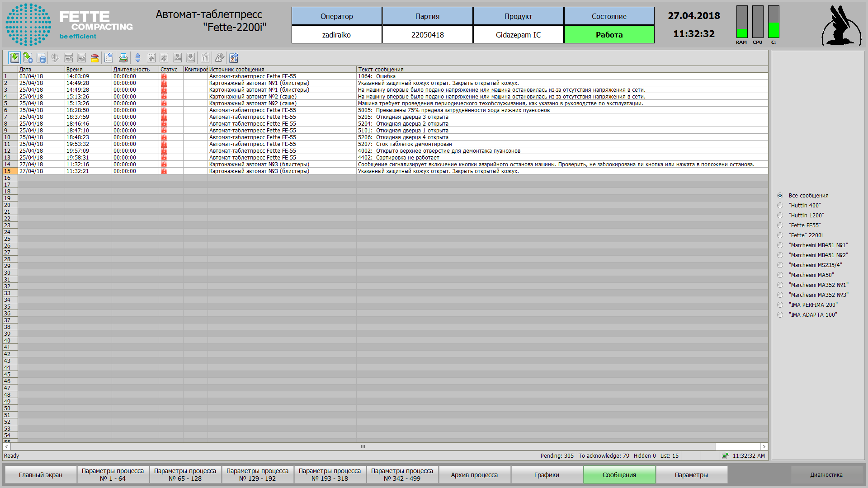Click the CPU usage bar

[x=758, y=22]
